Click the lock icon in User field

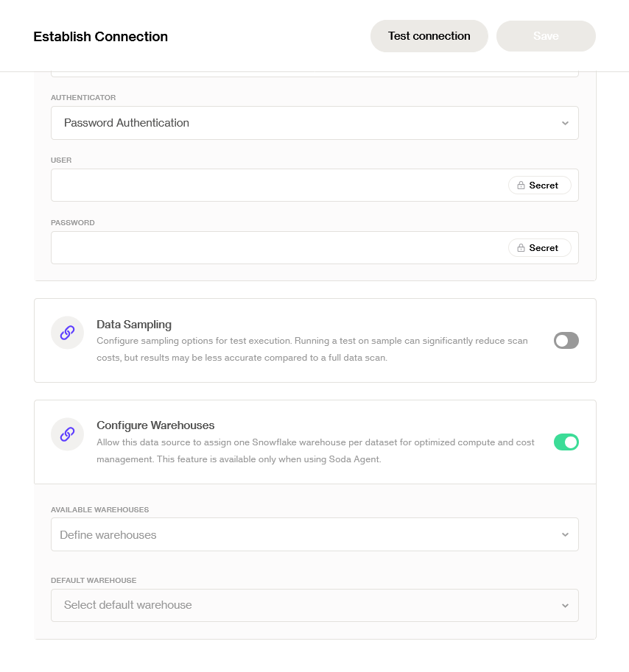(521, 185)
